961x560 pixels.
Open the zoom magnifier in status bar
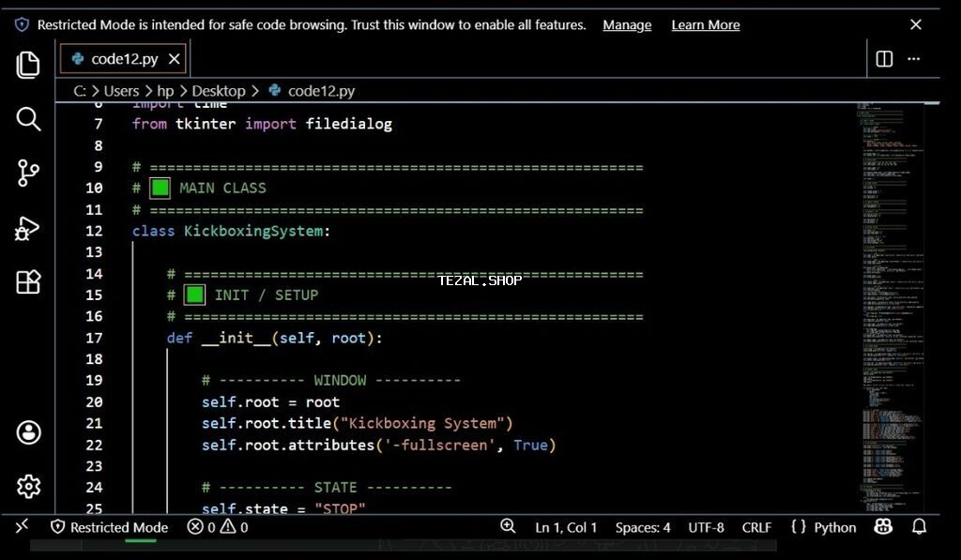pos(508,526)
